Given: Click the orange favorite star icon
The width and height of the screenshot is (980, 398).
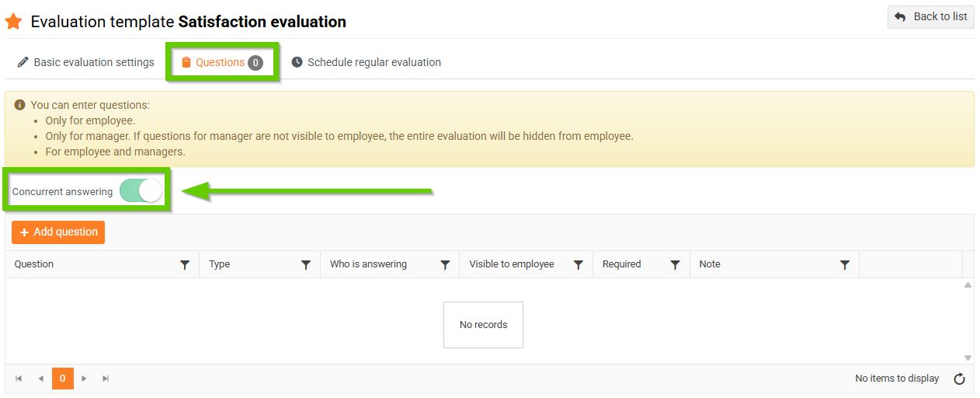Looking at the screenshot, I should pos(13,22).
